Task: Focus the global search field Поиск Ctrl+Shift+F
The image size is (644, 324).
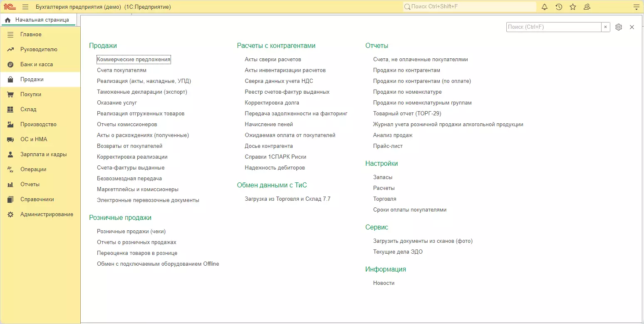Action: tap(470, 7)
